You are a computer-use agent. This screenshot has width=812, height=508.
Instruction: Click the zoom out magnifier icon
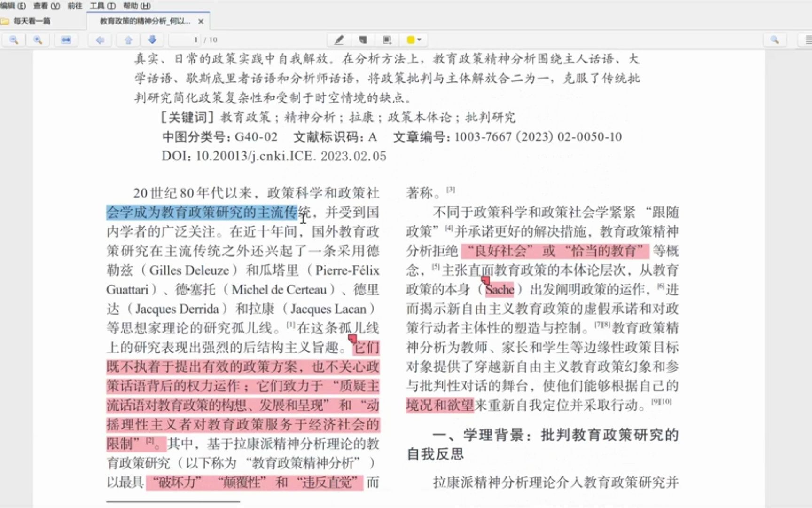coord(14,40)
